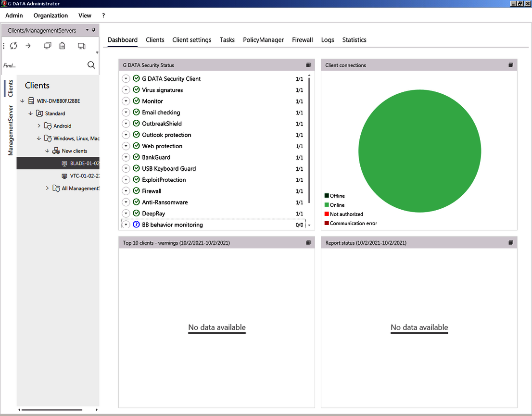Click the arrow icon in the Clients toolbar
The height and width of the screenshot is (416, 532).
28,46
